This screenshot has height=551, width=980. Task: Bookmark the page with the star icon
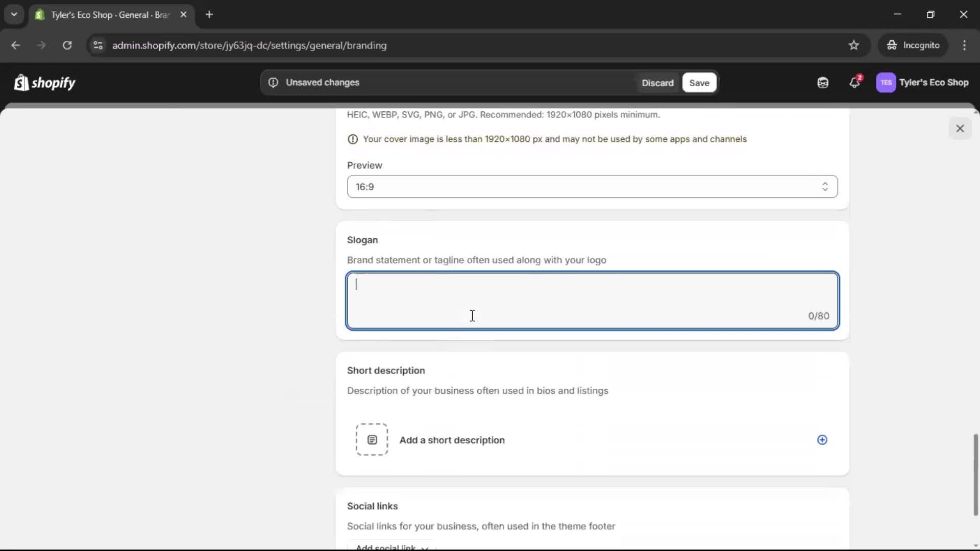coord(854,45)
